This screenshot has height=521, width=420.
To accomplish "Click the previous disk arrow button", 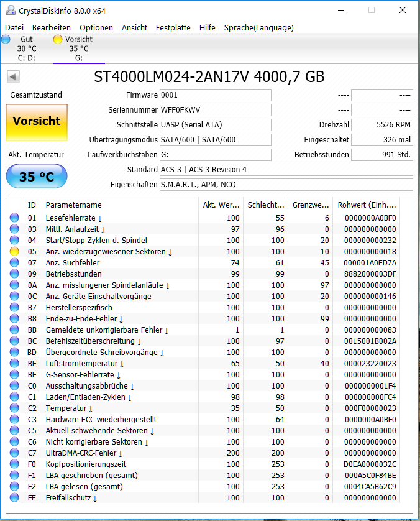I will [x=13, y=76].
